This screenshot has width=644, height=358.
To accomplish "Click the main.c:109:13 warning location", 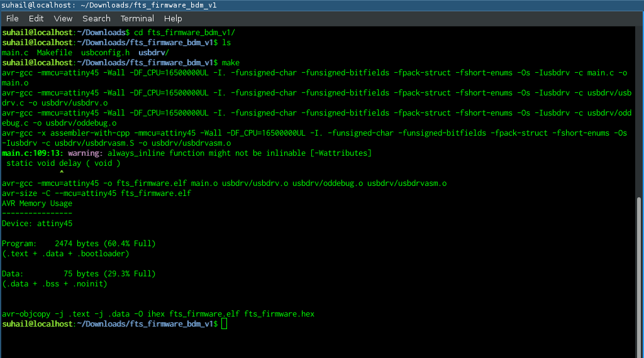I will 33,153.
